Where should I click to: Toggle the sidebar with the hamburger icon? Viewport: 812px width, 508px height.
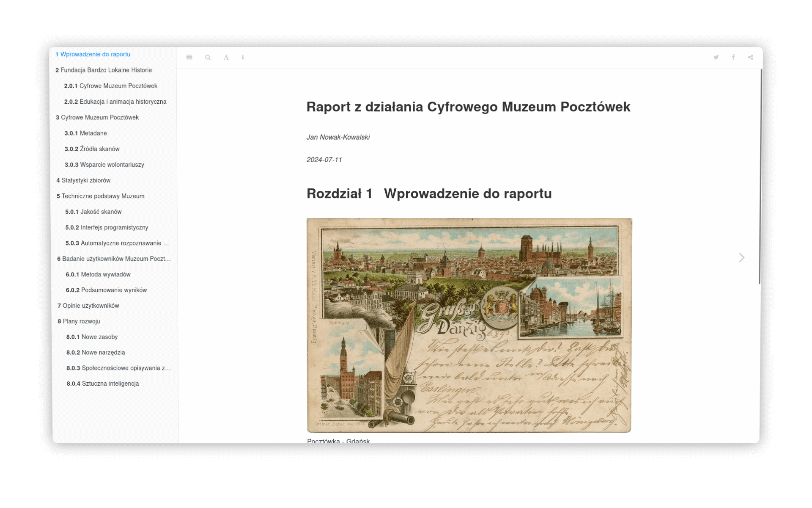[x=189, y=57]
